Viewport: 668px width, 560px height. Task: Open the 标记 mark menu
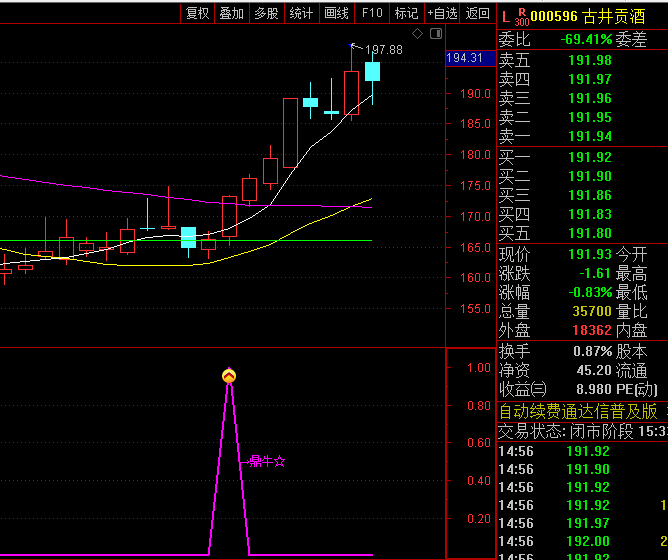406,13
